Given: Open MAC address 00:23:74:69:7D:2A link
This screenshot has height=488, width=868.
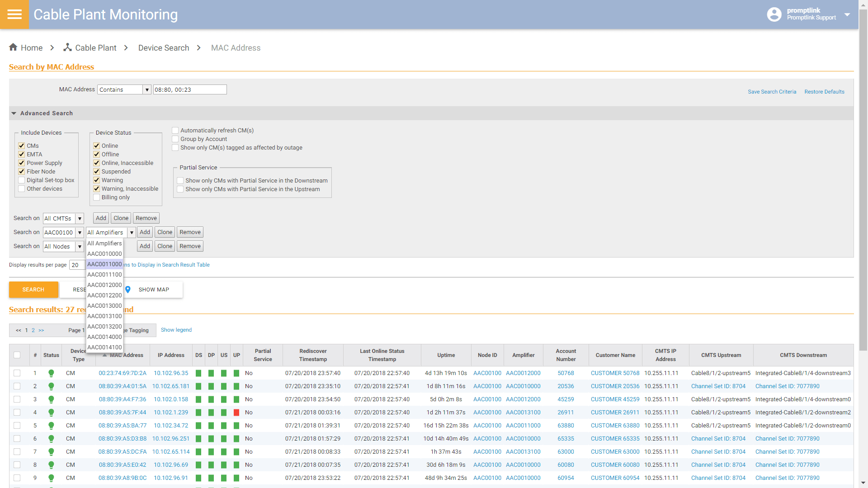Looking at the screenshot, I should tap(123, 373).
